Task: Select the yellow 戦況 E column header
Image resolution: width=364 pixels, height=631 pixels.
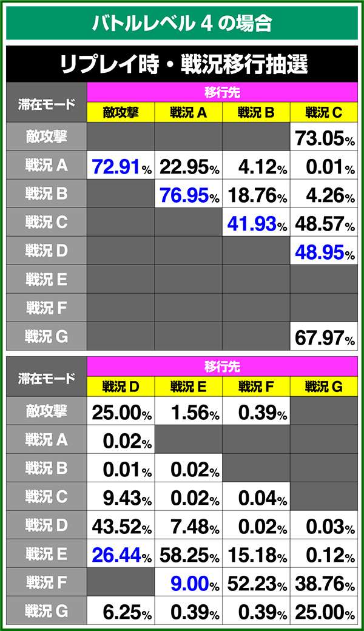Action: tap(188, 386)
